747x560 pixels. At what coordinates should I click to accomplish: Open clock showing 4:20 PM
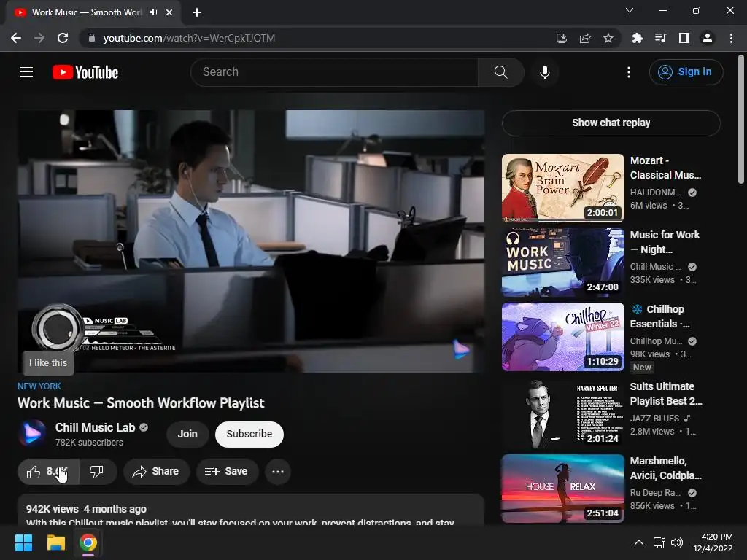tap(713, 542)
